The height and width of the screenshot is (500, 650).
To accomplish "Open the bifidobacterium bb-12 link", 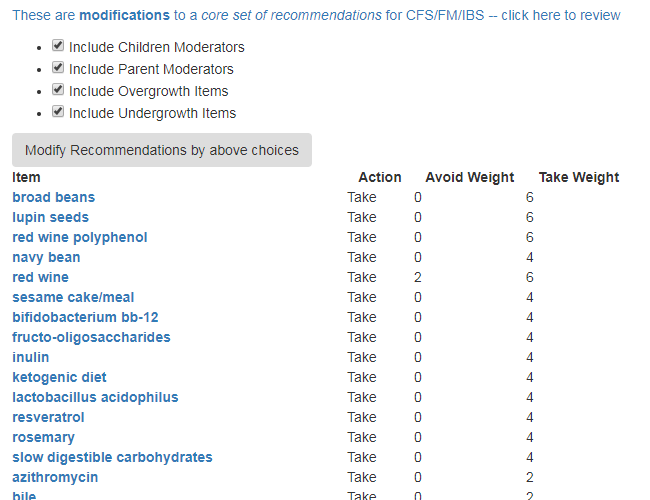I will click(85, 317).
